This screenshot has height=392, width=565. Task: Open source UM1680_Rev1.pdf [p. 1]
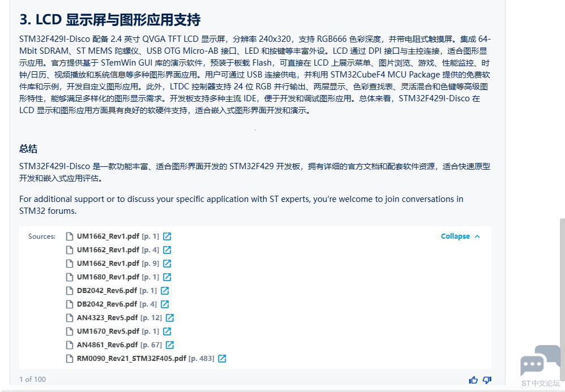tap(118, 277)
